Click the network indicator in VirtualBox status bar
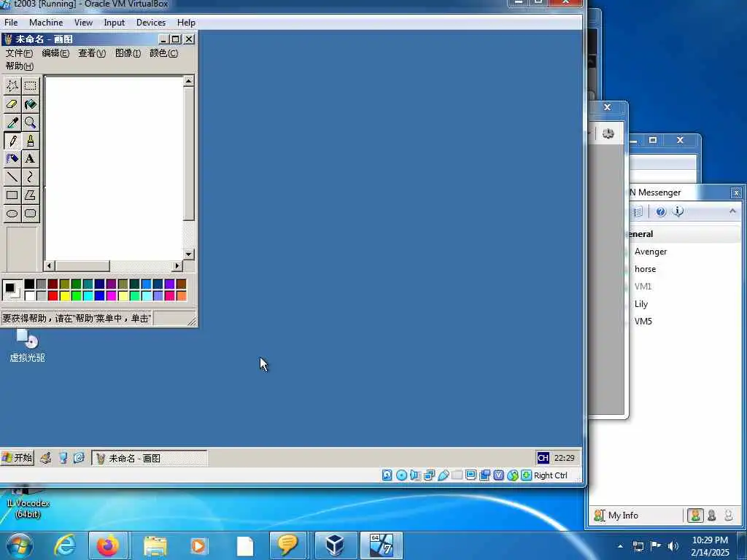This screenshot has width=747, height=560. (429, 475)
